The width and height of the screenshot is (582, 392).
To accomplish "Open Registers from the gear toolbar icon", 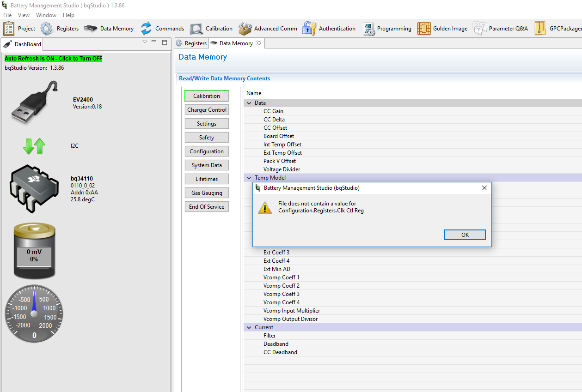I will pyautogui.click(x=47, y=29).
